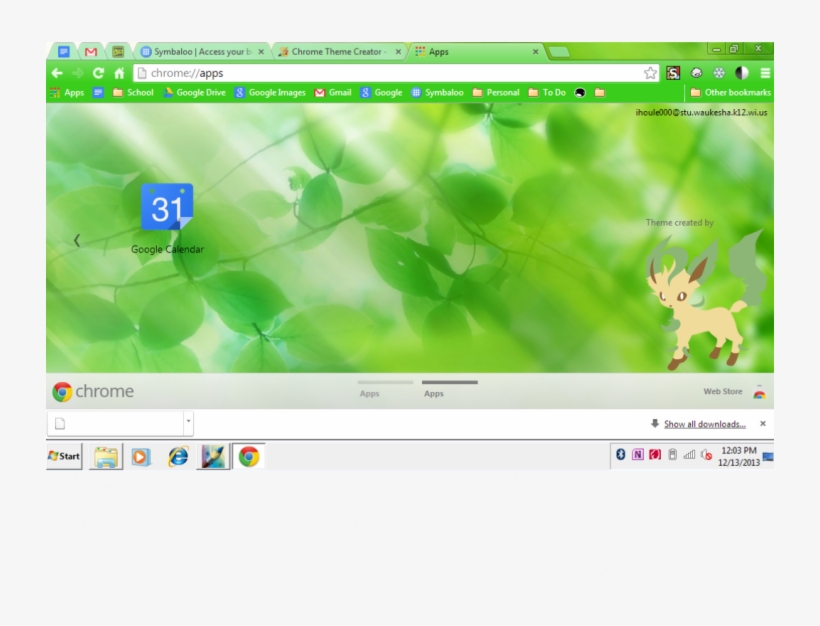Bookmark this page with the star icon
The height and width of the screenshot is (626, 820).
[651, 72]
